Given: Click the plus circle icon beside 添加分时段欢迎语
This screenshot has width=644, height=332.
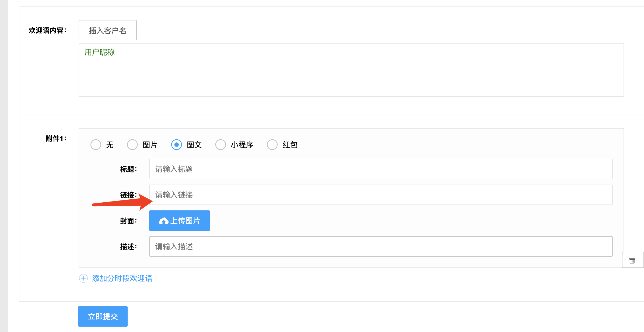Looking at the screenshot, I should pyautogui.click(x=83, y=278).
